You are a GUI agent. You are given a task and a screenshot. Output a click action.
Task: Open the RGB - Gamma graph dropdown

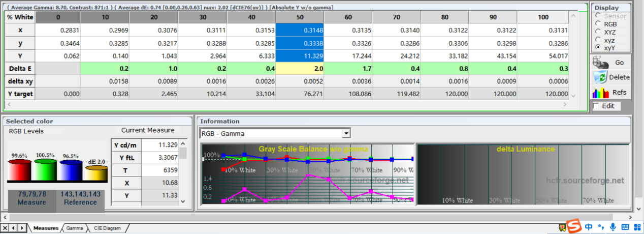[x=346, y=133]
